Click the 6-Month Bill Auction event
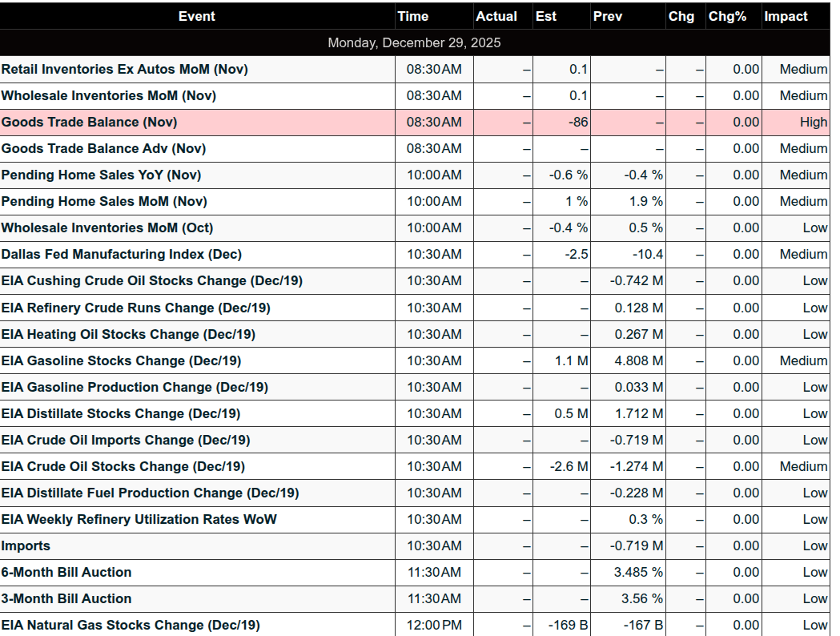This screenshot has width=840, height=636. point(66,573)
